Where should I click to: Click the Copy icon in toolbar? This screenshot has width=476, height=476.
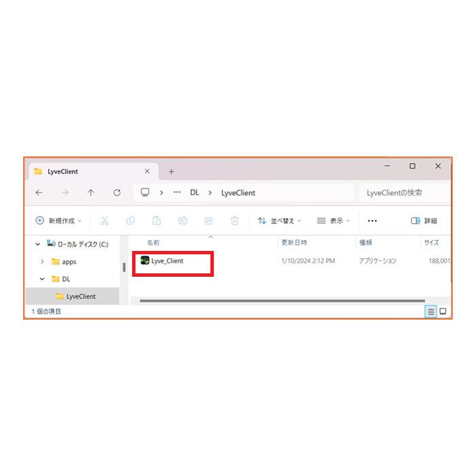coord(131,221)
